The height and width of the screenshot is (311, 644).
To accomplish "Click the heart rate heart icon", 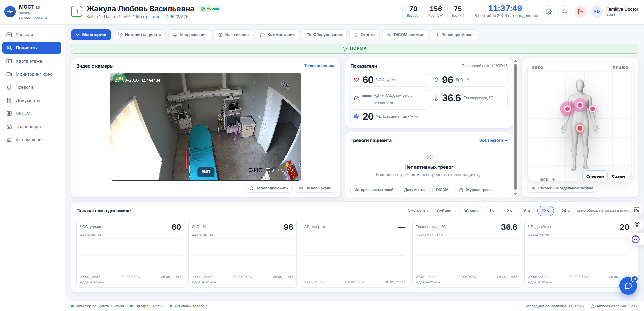I will (x=356, y=80).
